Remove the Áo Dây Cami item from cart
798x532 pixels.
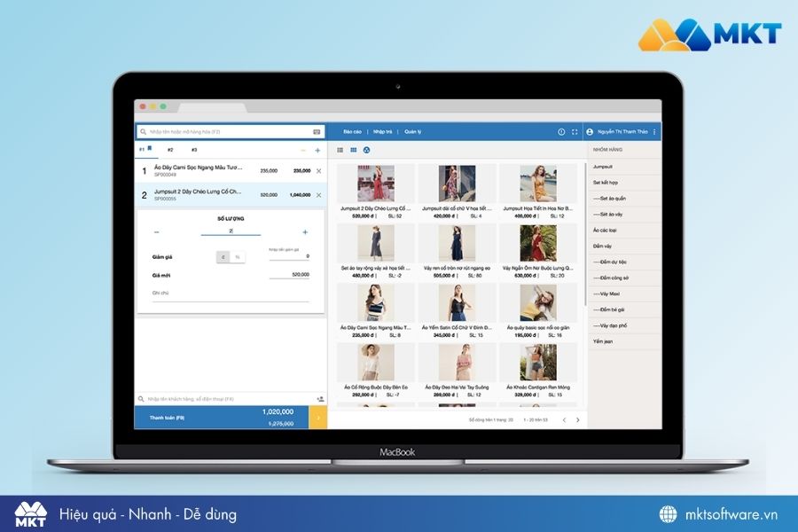319,170
